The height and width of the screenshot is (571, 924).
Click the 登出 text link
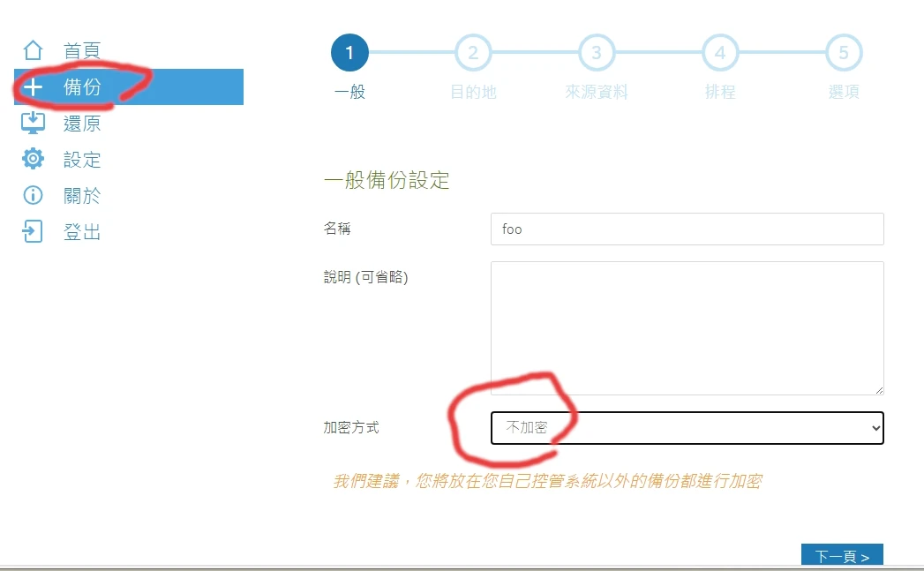82,232
